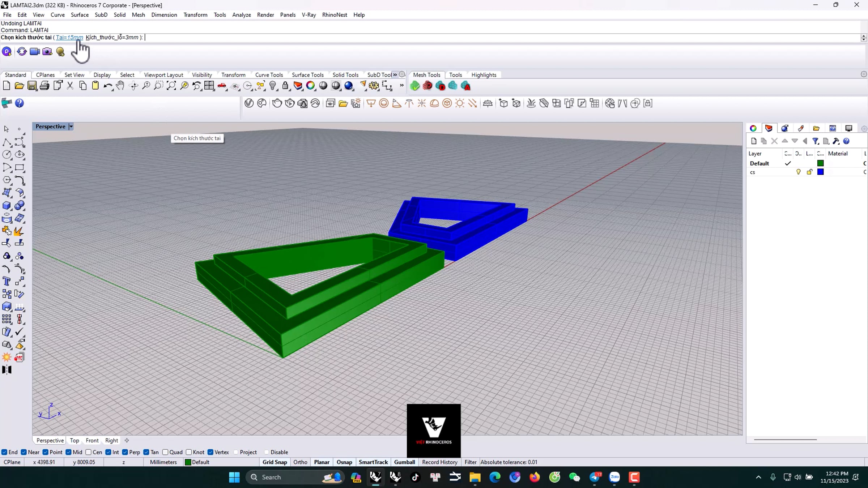Toggle the Quad osnap checkbox
The width and height of the screenshot is (868, 488).
pos(166,452)
